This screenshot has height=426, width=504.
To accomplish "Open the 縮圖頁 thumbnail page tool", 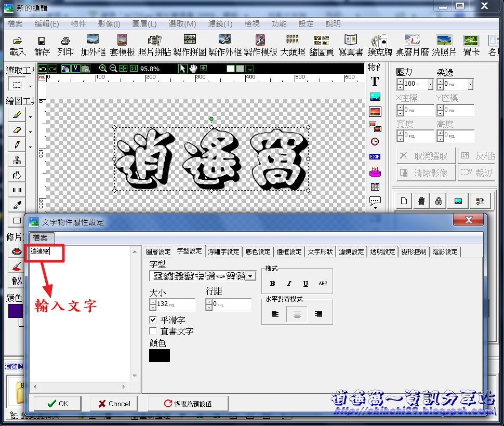I will pyautogui.click(x=322, y=46).
